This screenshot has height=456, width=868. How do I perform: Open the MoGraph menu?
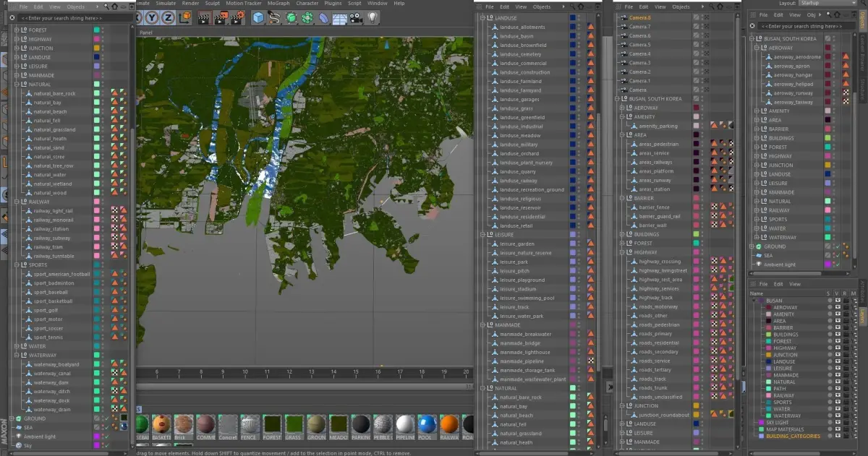click(x=278, y=4)
